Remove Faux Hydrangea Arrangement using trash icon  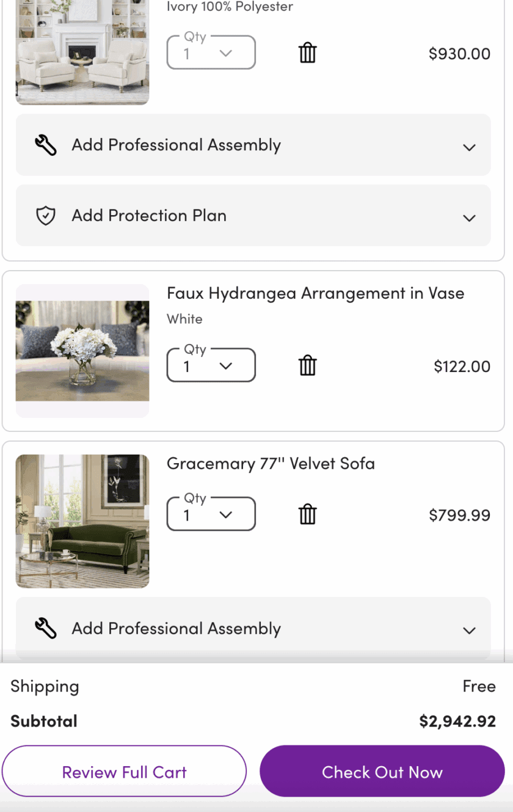click(x=308, y=366)
